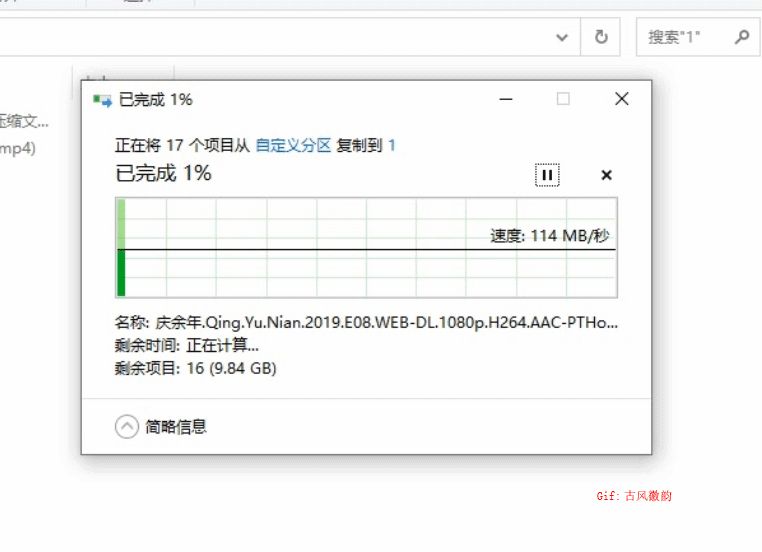Close the copy progress dialog window
The height and width of the screenshot is (552, 762).
coord(622,99)
